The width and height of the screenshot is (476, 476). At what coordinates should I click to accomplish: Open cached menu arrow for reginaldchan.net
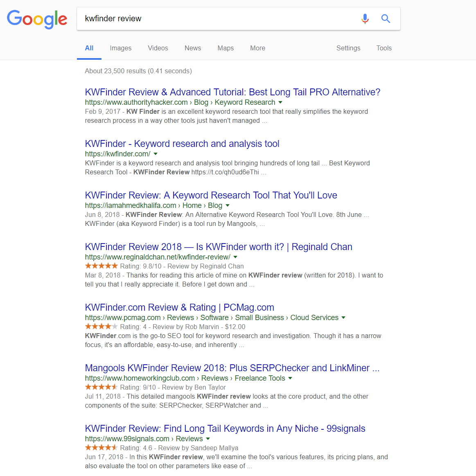pyautogui.click(x=236, y=257)
